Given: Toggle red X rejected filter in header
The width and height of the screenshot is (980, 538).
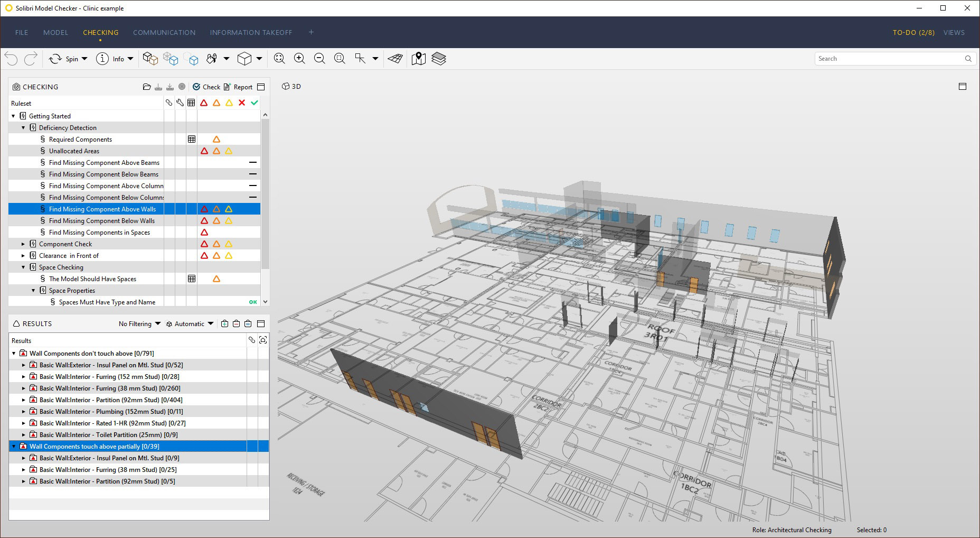Looking at the screenshot, I should [242, 103].
